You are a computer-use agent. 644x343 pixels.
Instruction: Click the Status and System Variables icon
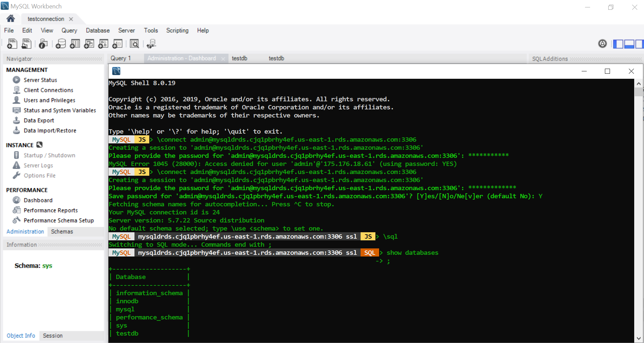[x=17, y=110]
